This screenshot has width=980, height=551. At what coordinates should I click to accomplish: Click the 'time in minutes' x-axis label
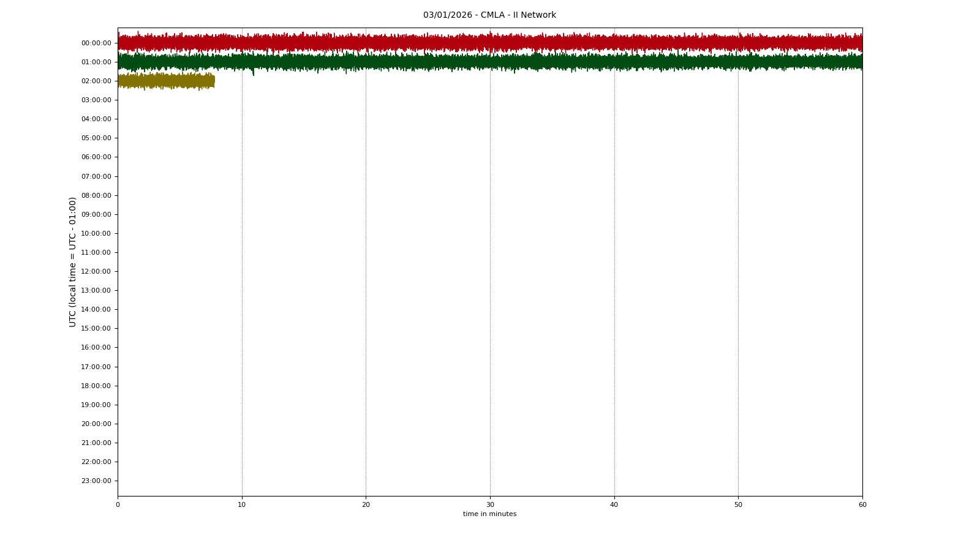489,514
